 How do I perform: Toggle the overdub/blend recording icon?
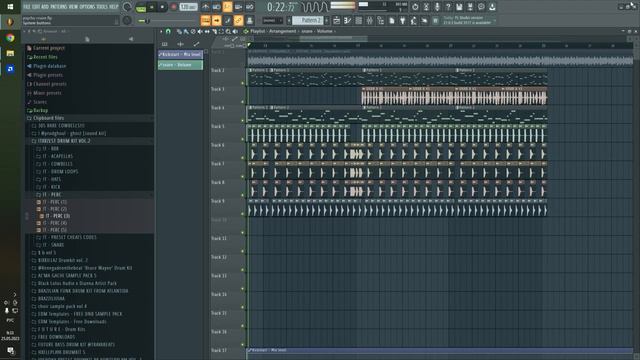[238, 7]
